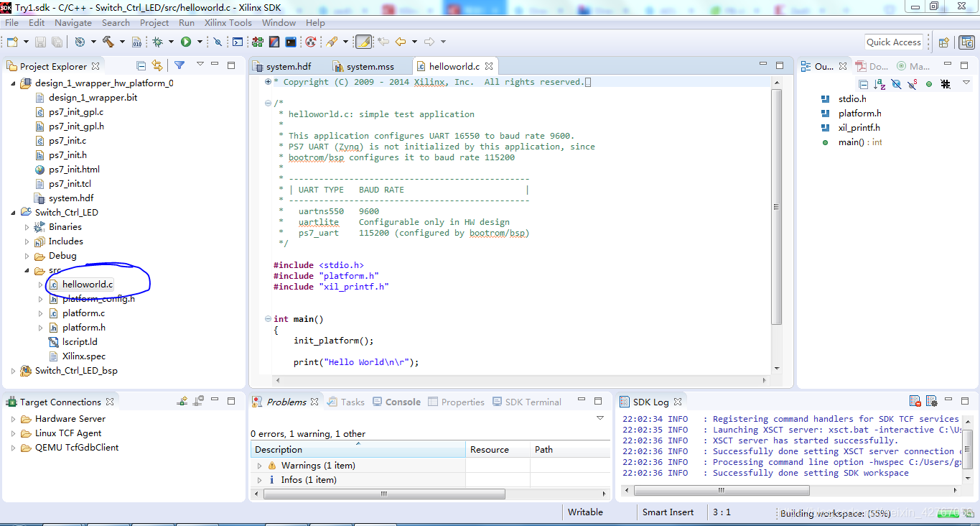The height and width of the screenshot is (526, 980).
Task: Click the editor vertical scrollbar
Action: [776, 207]
